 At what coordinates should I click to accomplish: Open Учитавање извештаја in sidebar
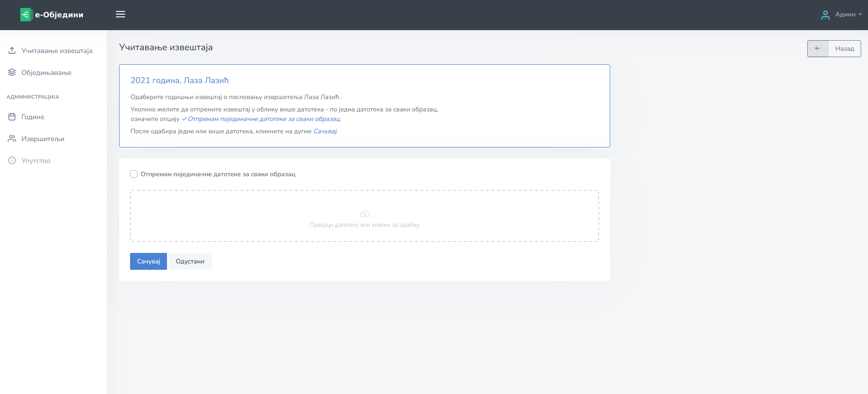click(57, 51)
